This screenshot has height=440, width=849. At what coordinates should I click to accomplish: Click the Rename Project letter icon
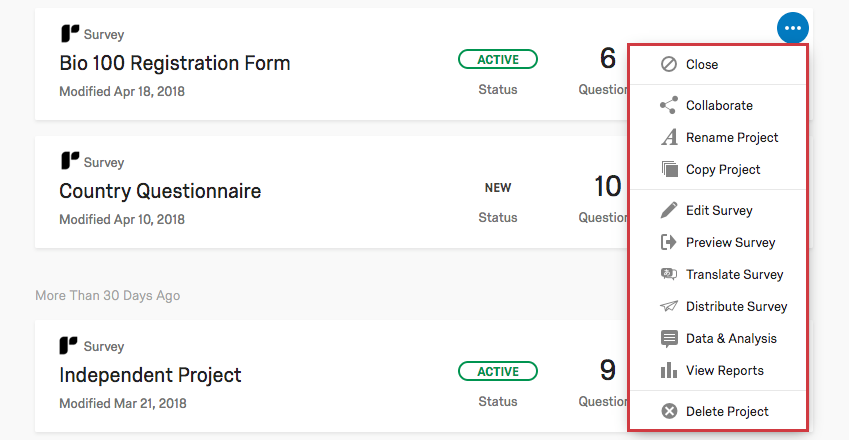tap(669, 137)
